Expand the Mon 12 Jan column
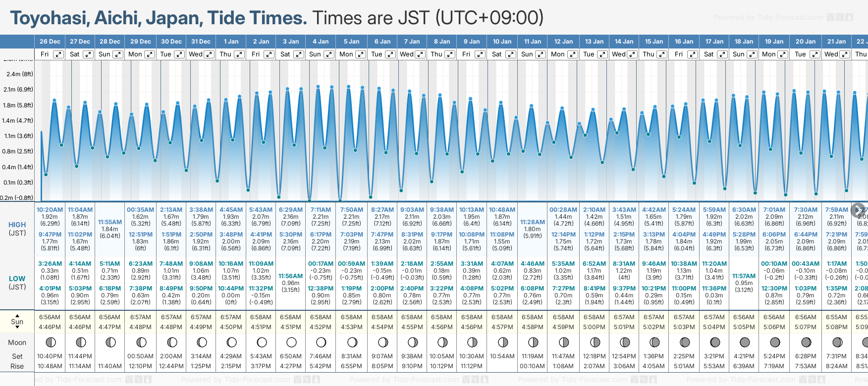Viewport: 868px width, 386px height. tap(572, 54)
